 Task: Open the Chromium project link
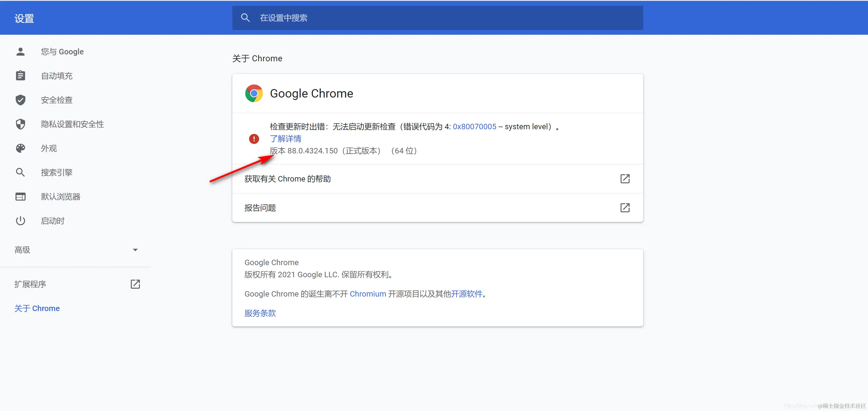tap(368, 294)
